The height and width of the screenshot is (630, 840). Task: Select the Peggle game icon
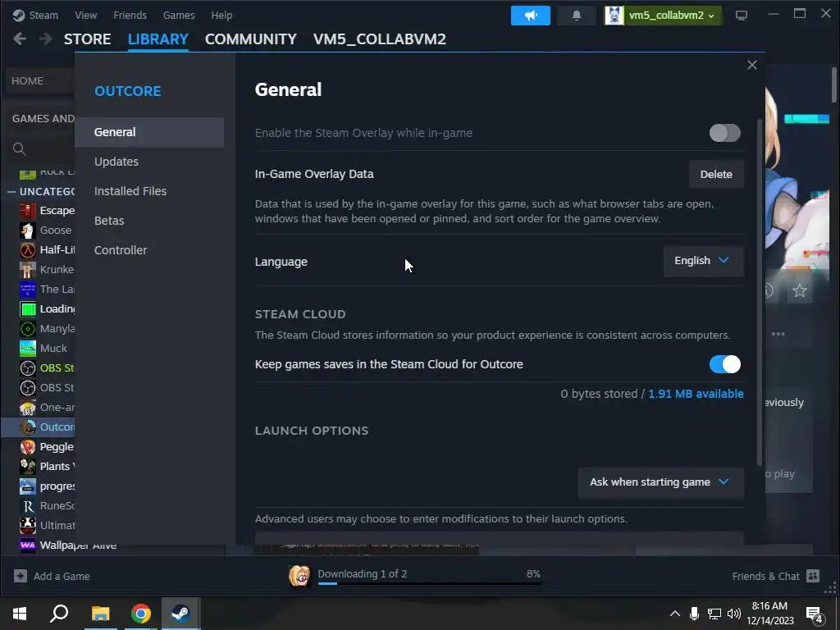tap(28, 447)
